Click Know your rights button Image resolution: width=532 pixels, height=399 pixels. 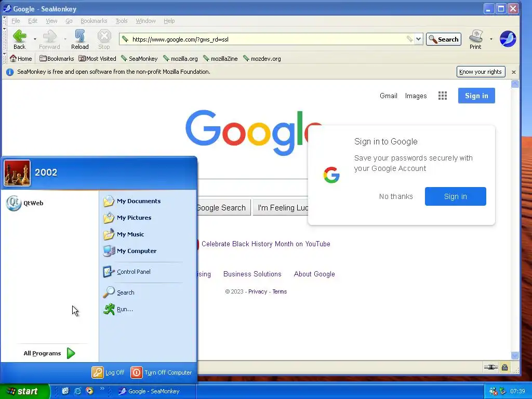point(481,72)
